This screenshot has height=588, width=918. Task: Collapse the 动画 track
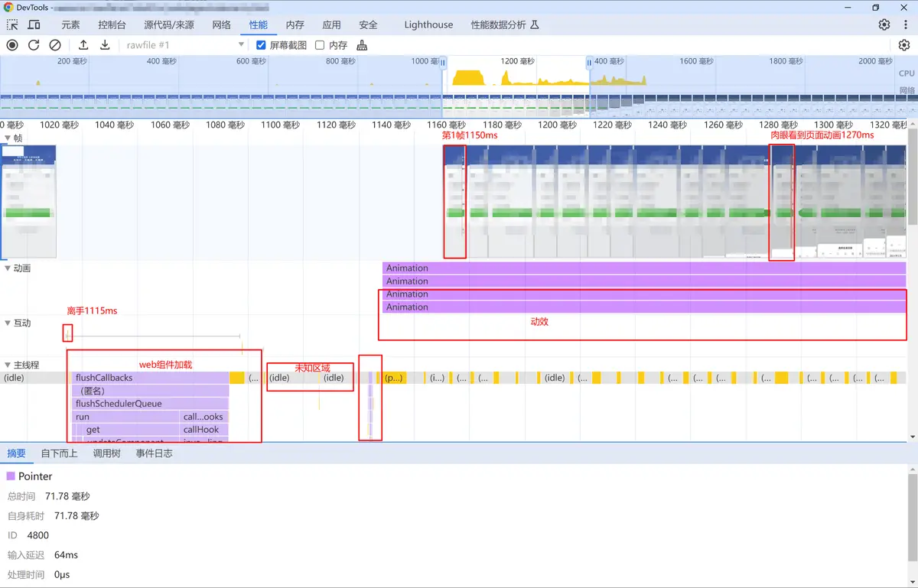[8, 268]
